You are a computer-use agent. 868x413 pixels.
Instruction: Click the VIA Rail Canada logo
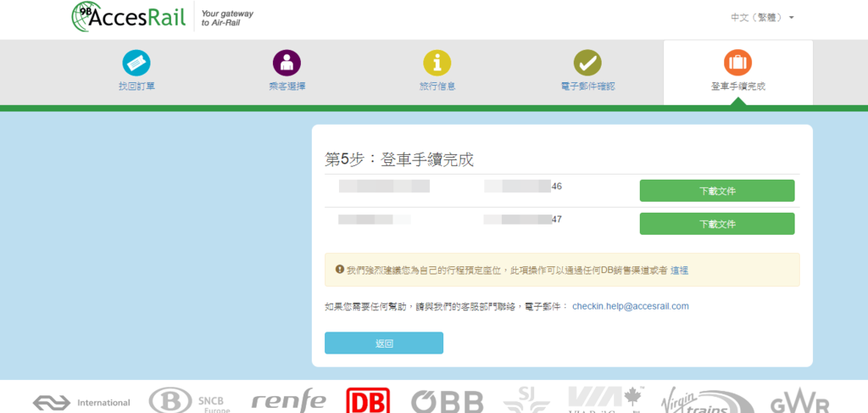coord(607,400)
